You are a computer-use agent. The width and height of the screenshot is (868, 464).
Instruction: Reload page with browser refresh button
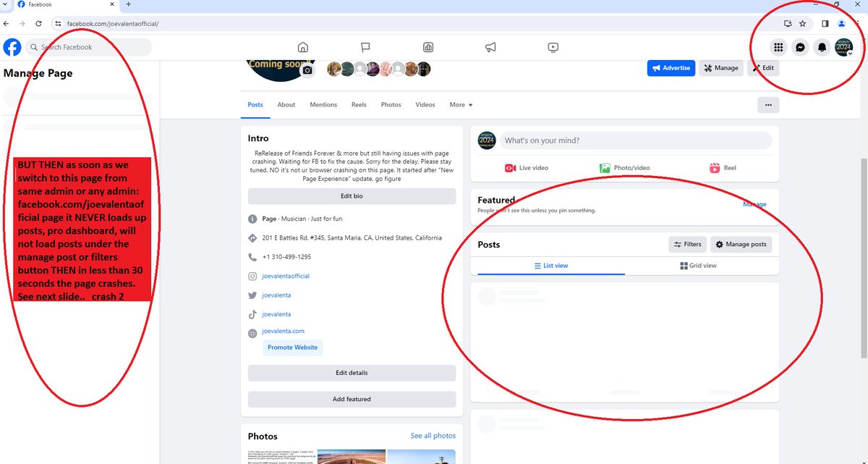[38, 23]
